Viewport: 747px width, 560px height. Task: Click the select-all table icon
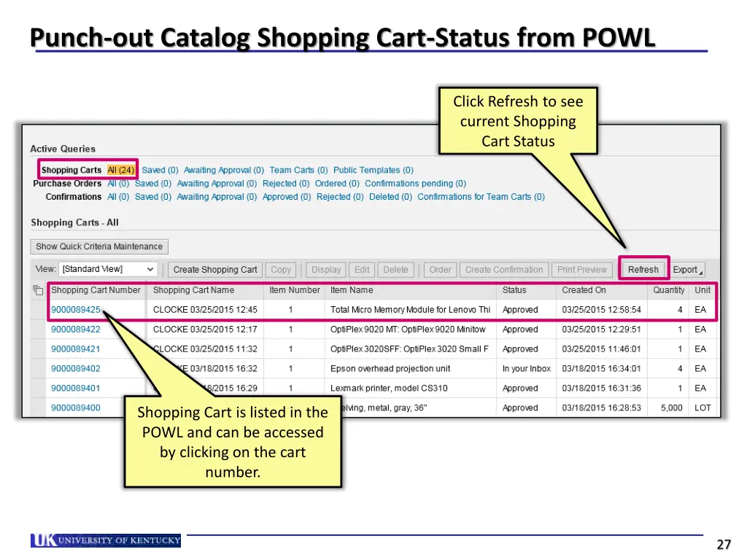[x=38, y=290]
